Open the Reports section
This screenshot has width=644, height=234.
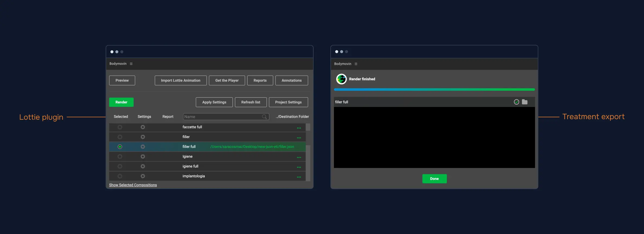click(260, 80)
